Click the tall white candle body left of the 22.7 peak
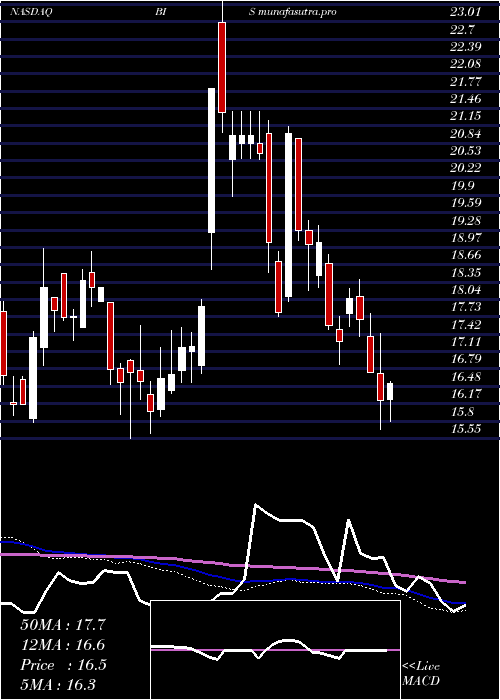500x700 pixels. pos(212,160)
